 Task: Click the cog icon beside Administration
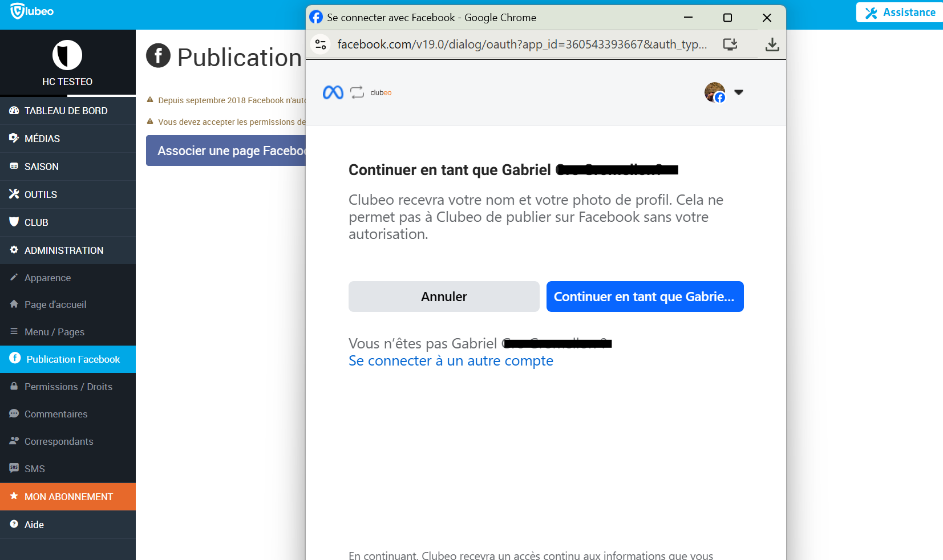click(14, 250)
